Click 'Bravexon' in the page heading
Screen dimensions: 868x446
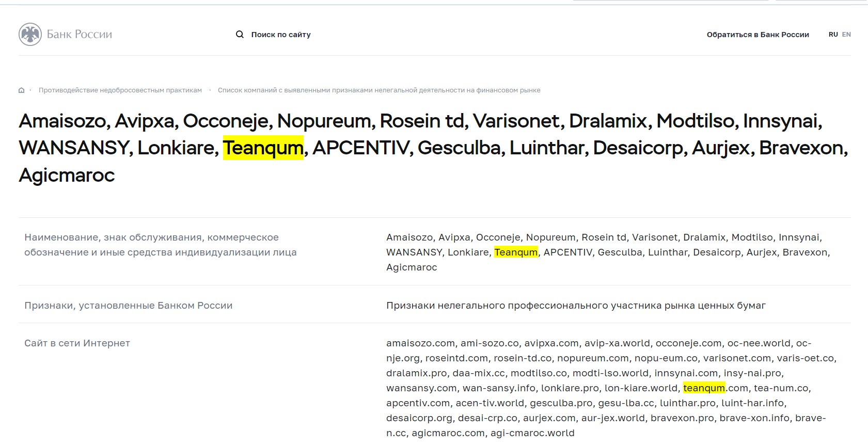pyautogui.click(x=801, y=148)
